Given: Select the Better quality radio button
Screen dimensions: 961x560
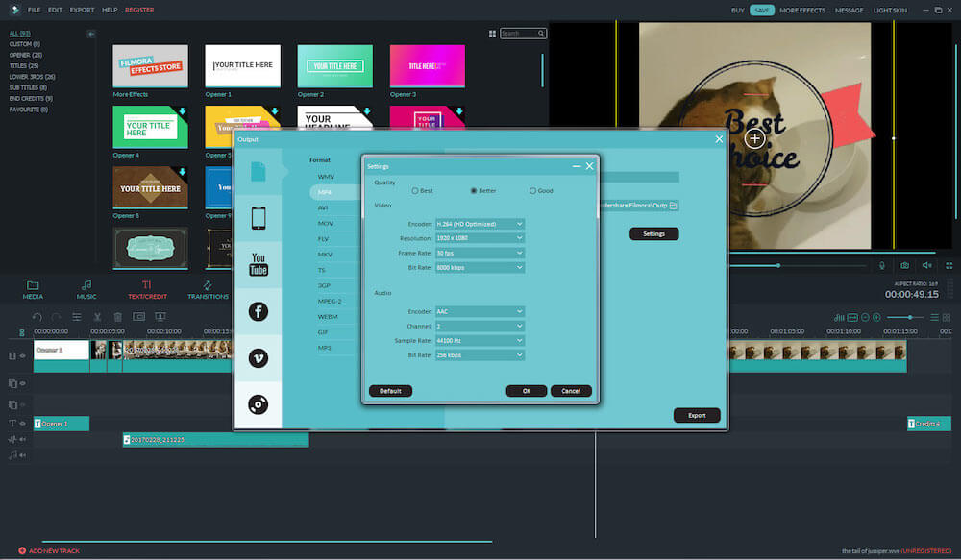Looking at the screenshot, I should [474, 191].
